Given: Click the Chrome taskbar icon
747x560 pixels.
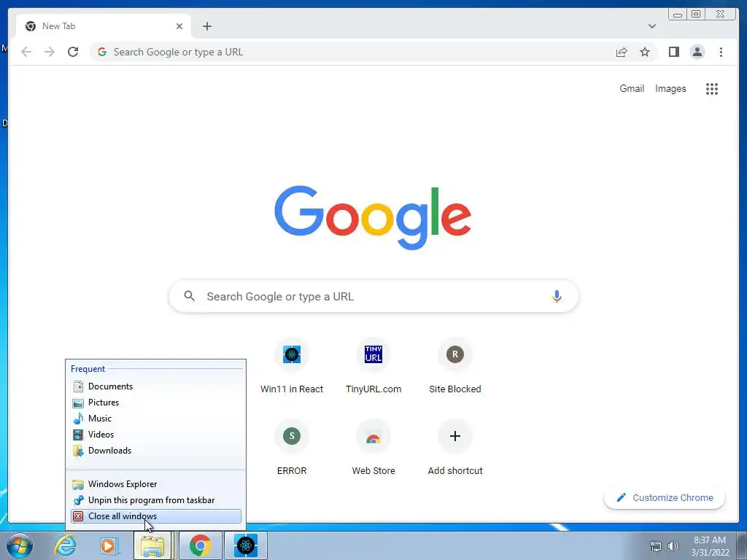Looking at the screenshot, I should [200, 545].
